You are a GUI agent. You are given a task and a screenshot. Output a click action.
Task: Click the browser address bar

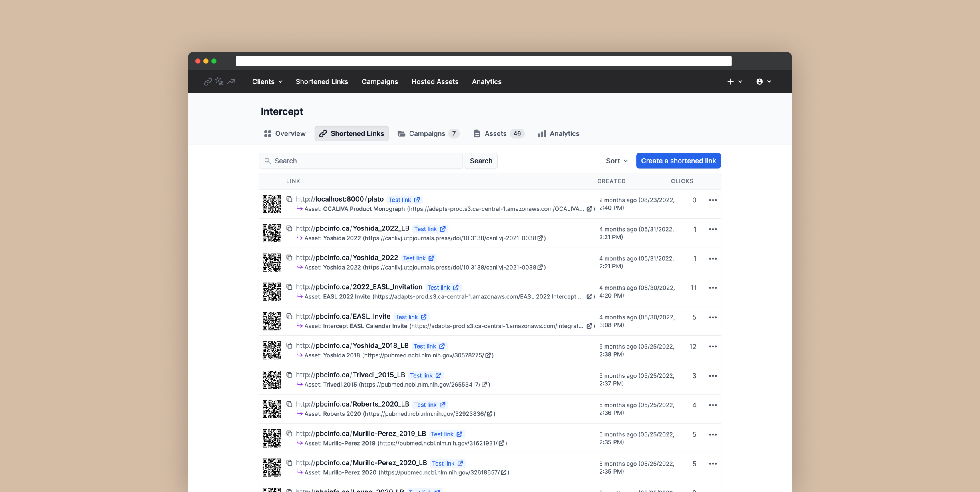pyautogui.click(x=484, y=61)
